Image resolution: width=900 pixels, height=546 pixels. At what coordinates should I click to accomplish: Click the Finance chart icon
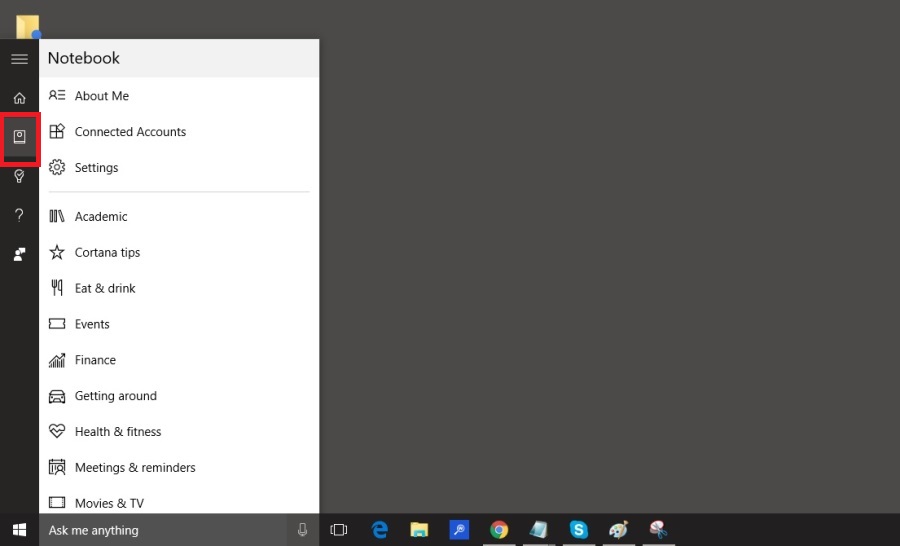tap(57, 360)
